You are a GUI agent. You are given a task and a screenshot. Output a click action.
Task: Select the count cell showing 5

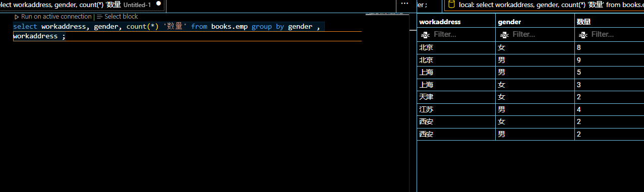click(x=609, y=73)
